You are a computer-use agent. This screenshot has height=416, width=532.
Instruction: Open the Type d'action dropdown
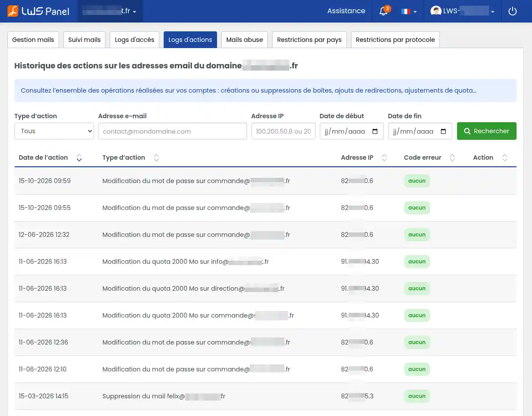(x=54, y=131)
